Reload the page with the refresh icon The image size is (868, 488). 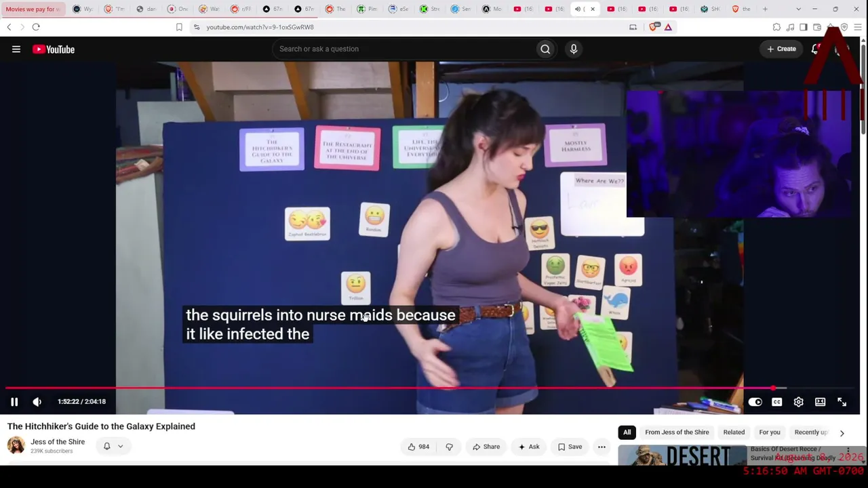[x=36, y=27]
